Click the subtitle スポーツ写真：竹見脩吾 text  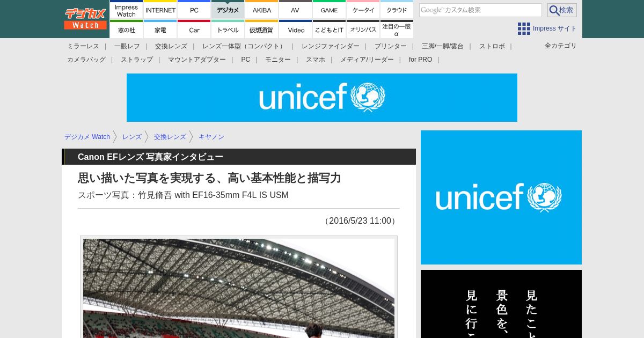point(183,195)
